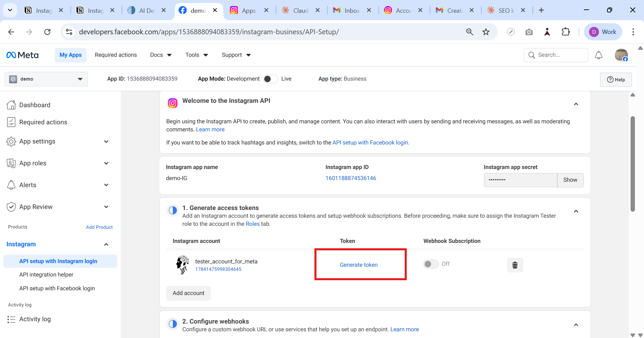The image size is (644, 338).
Task: Click the camera extension icon
Action: [529, 32]
